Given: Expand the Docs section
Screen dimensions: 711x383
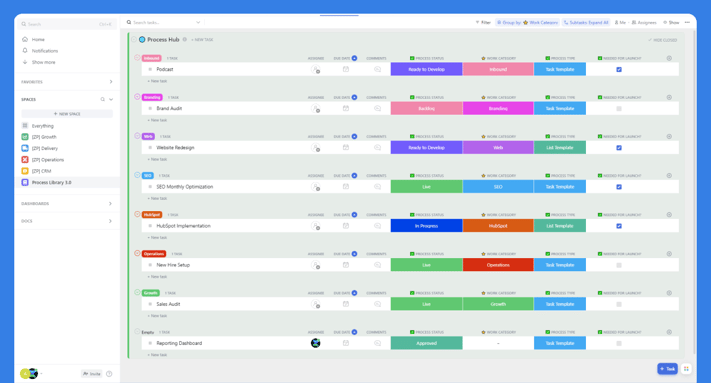Looking at the screenshot, I should [x=110, y=221].
